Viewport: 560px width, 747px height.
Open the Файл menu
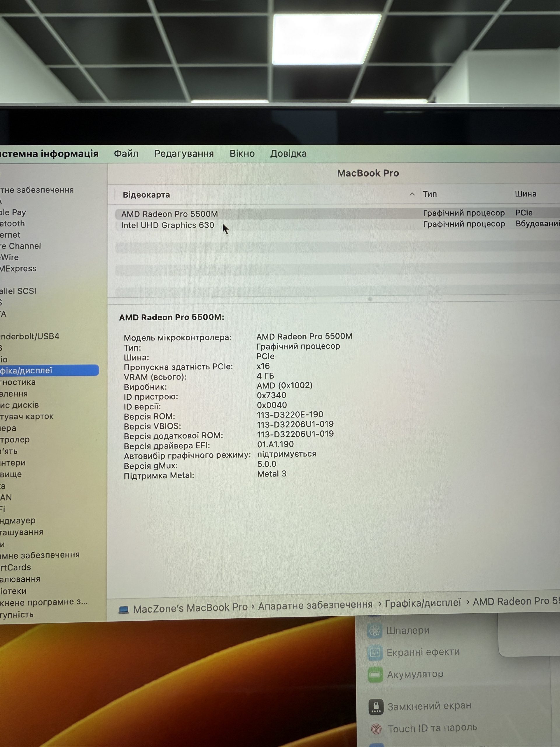pyautogui.click(x=126, y=154)
